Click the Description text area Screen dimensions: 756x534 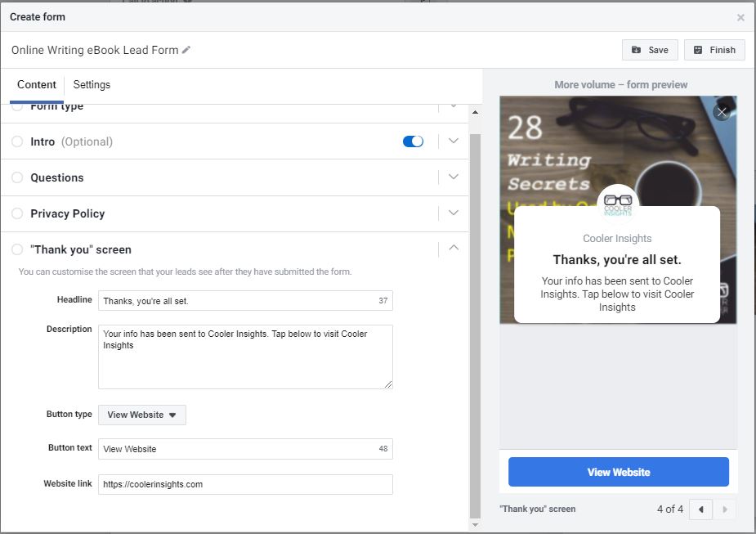coord(245,357)
